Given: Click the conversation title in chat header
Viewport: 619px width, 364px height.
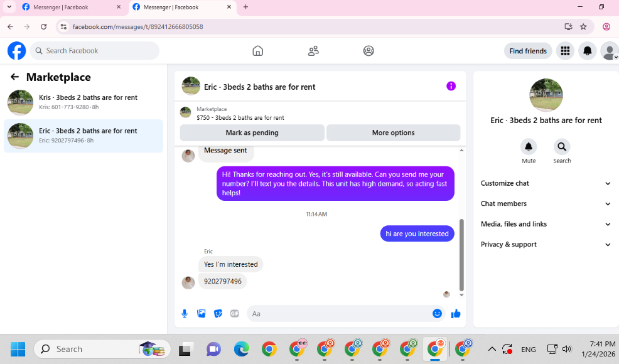Looking at the screenshot, I should (x=259, y=87).
